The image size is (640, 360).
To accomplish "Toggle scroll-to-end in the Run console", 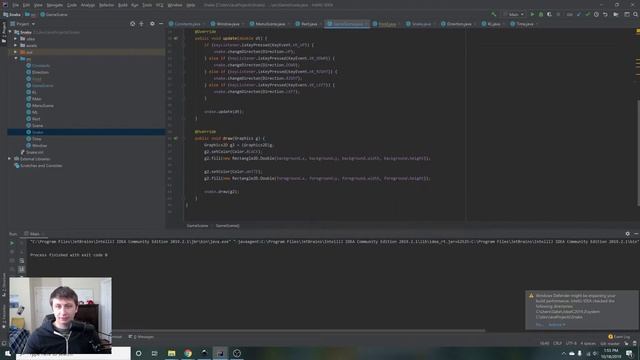I will pos(22,269).
